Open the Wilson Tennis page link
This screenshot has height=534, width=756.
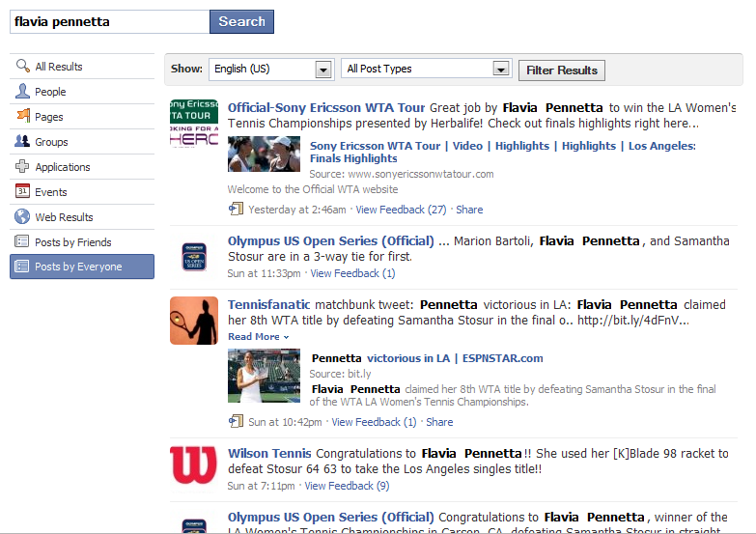tap(269, 454)
